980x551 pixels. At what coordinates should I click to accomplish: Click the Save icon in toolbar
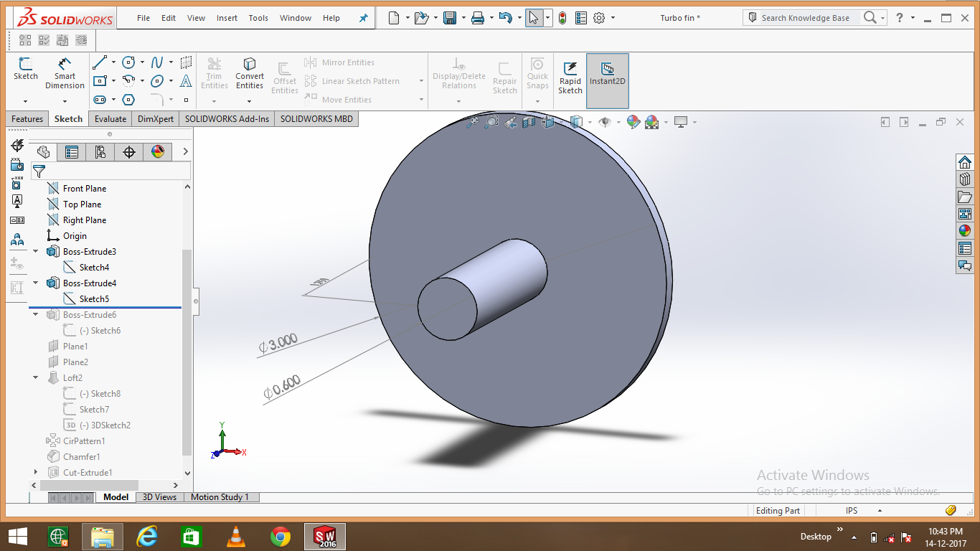[450, 18]
